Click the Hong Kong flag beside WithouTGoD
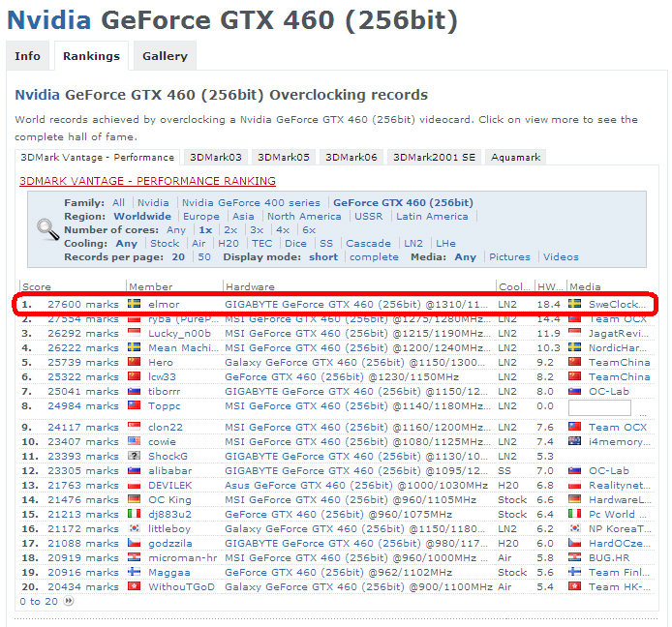Image resolution: width=672 pixels, height=627 pixels. [135, 587]
